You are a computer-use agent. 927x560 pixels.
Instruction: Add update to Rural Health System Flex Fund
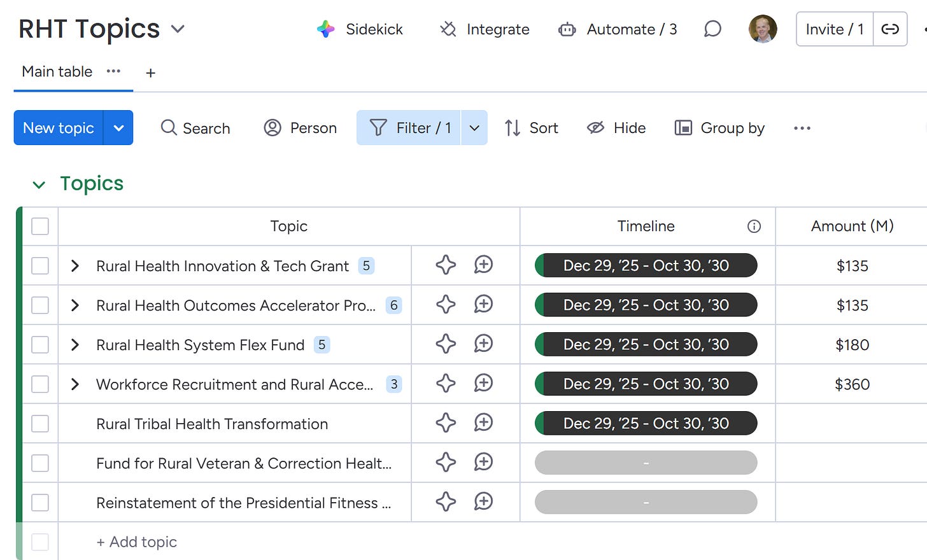pos(483,344)
